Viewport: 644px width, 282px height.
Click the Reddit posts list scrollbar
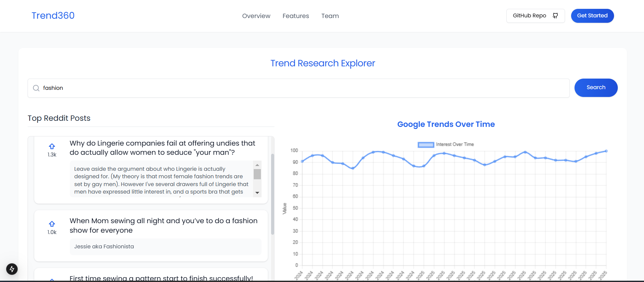click(272, 194)
